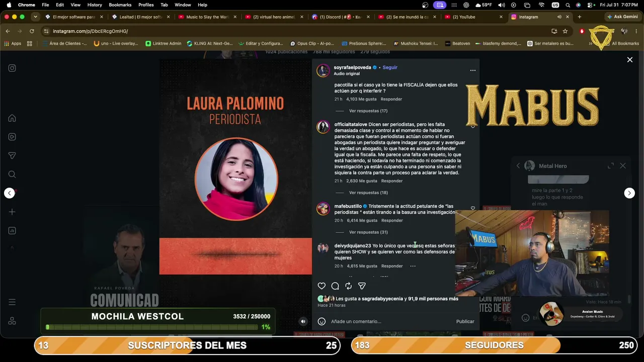Switch to 'Music to Slay the War' YouTube tab
This screenshot has height=362, width=644.
click(207, 17)
